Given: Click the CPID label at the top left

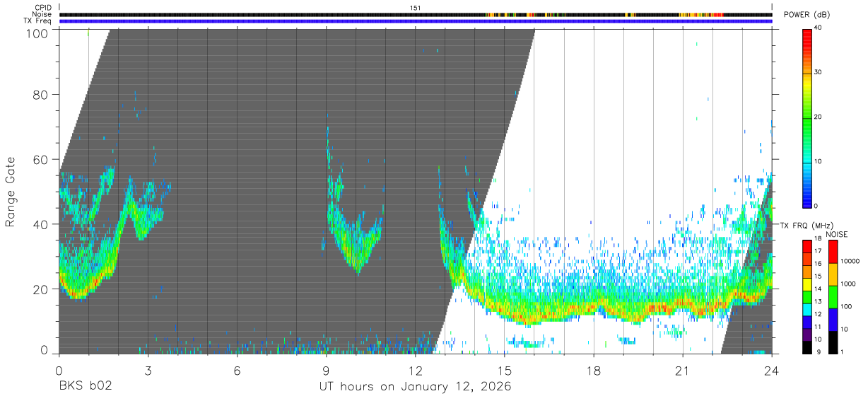Looking at the screenshot, I should pyautogui.click(x=43, y=8).
